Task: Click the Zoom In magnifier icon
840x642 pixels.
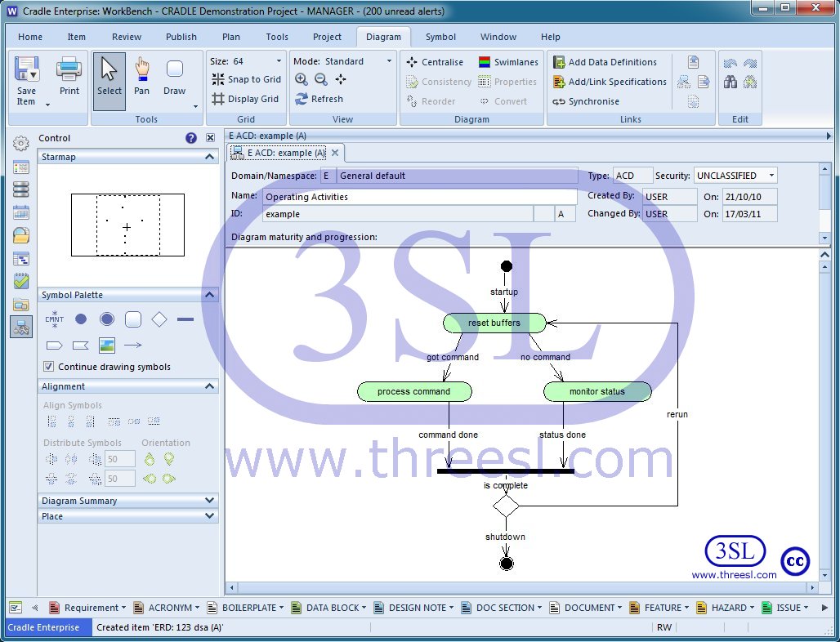Action: click(x=302, y=79)
